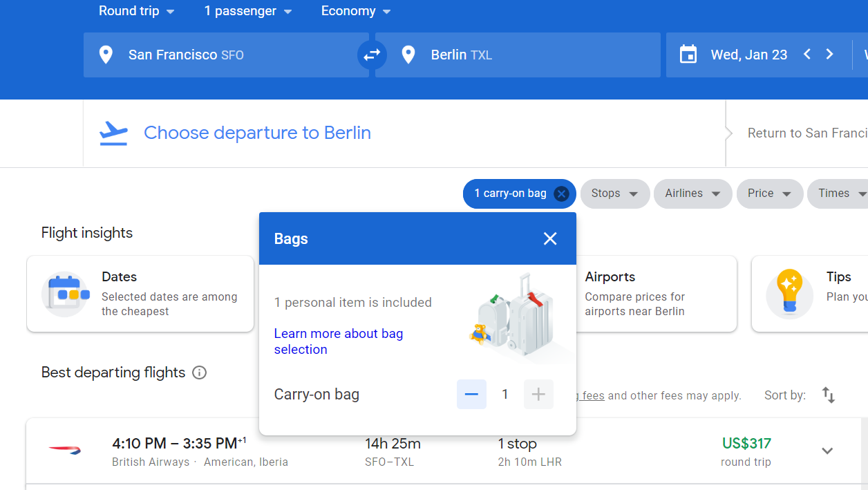Decrease carry-on bag count
Viewport: 868px width, 490px height.
pos(471,395)
